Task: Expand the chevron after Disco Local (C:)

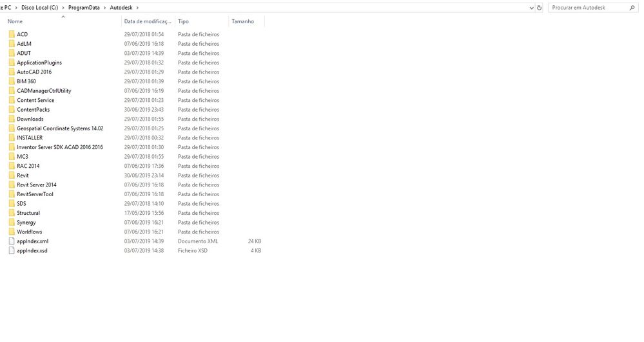Action: (x=63, y=7)
